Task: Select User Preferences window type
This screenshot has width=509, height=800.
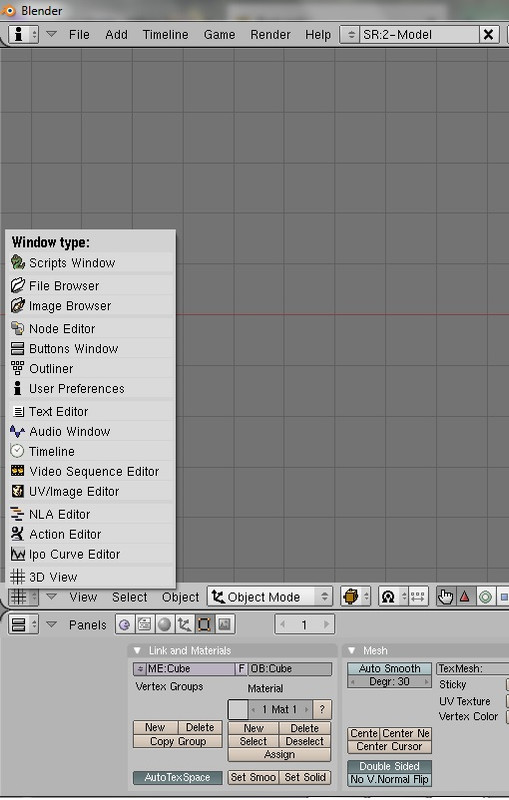Action: (91, 388)
